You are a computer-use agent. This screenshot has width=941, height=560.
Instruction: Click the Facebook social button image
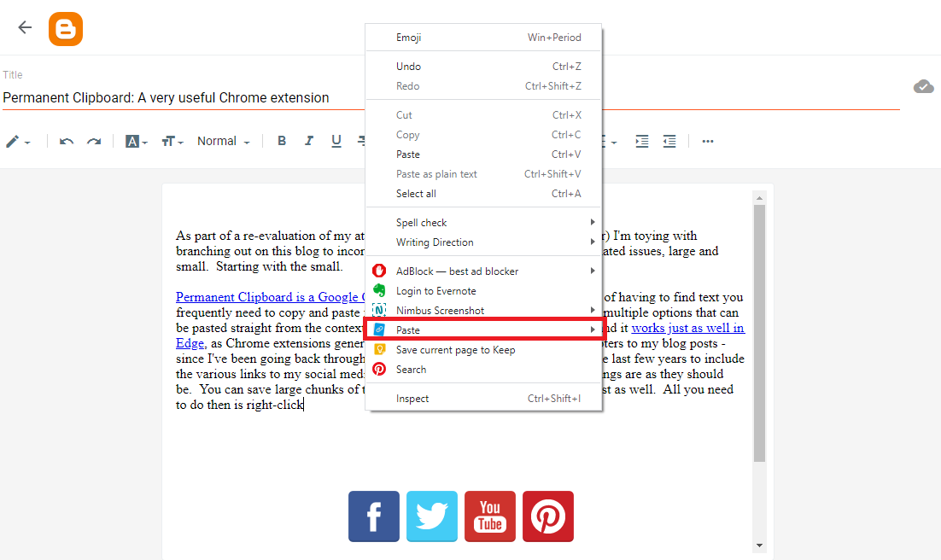[x=374, y=516]
